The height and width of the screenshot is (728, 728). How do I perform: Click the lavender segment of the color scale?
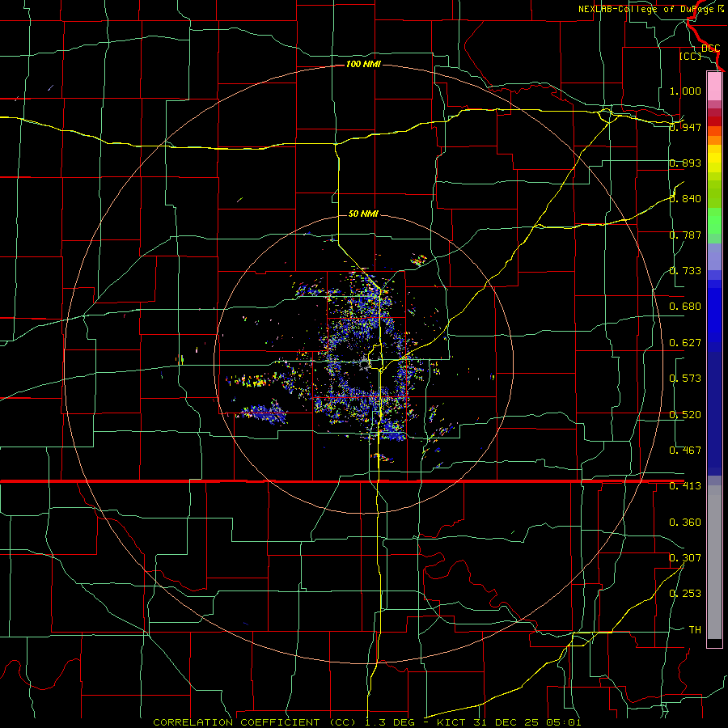pos(714,257)
